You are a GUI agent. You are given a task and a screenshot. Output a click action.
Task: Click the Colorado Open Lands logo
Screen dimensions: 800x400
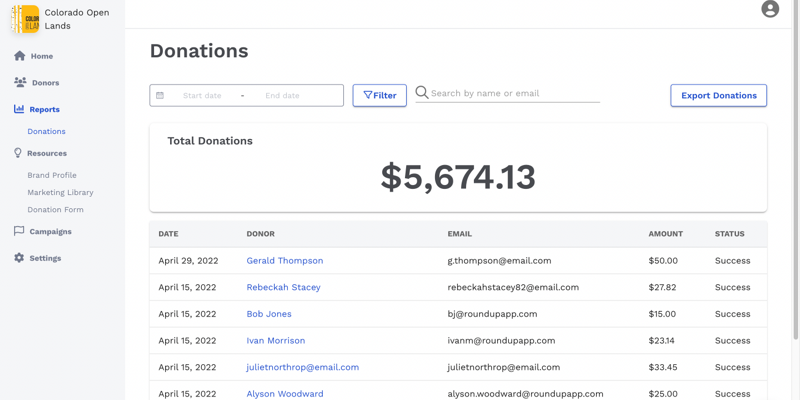pos(25,19)
